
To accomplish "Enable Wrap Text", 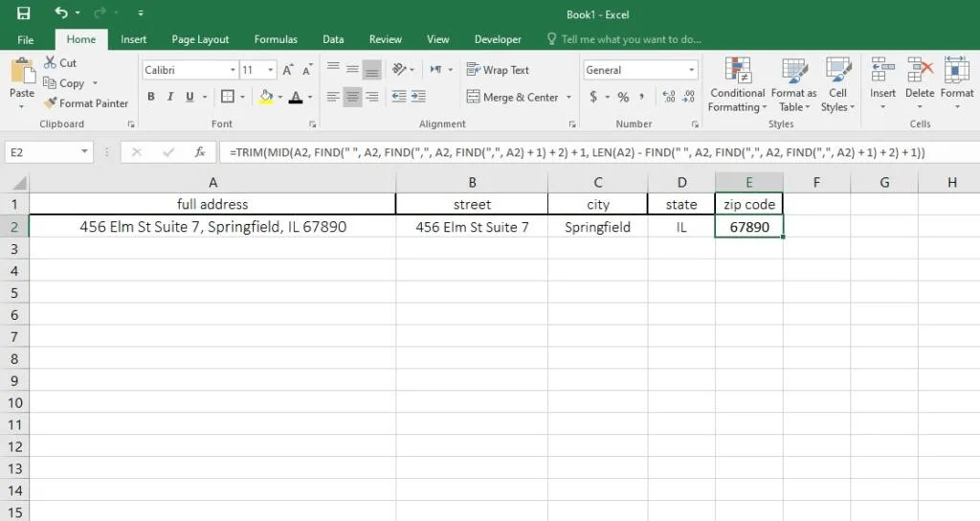I will (x=498, y=70).
